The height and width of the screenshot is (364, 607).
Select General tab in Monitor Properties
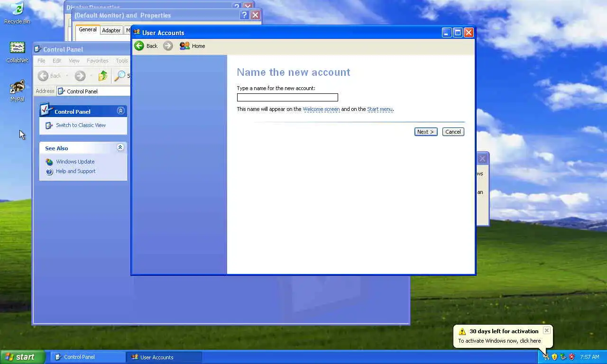click(88, 29)
